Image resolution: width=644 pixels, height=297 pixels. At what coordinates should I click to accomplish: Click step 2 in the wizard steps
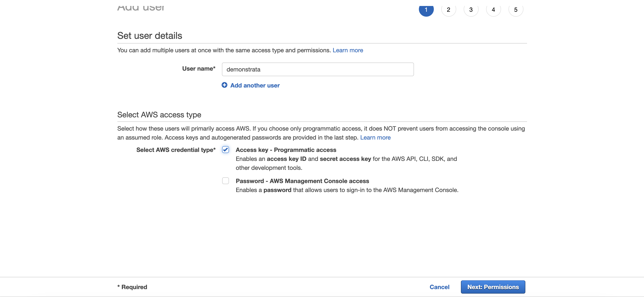tap(449, 10)
